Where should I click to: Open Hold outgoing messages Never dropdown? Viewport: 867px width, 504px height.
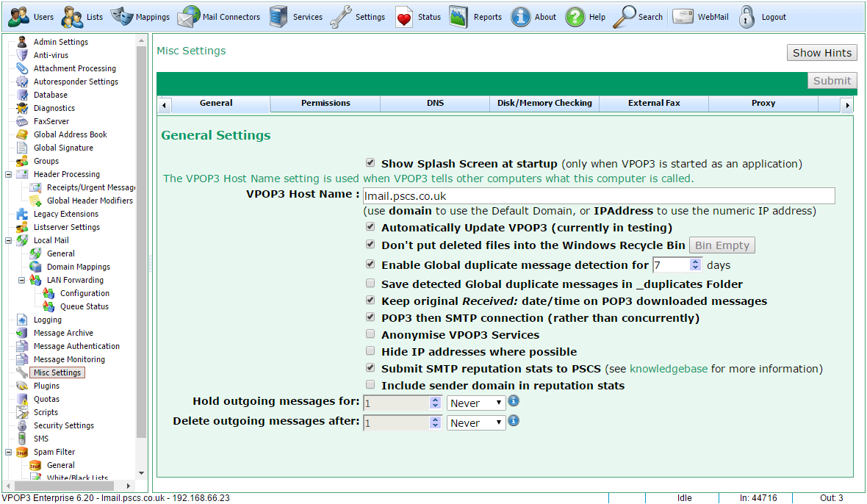476,403
